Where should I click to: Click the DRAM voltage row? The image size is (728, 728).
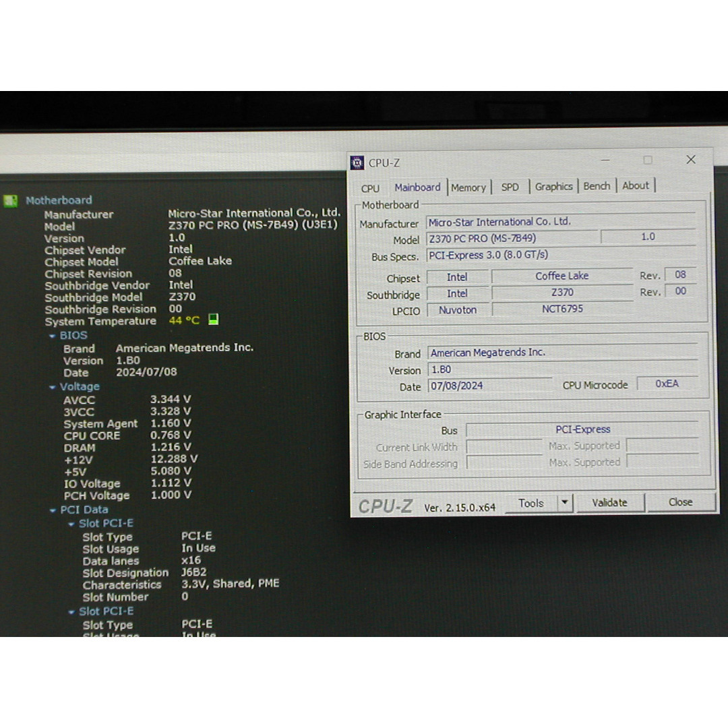[x=127, y=448]
